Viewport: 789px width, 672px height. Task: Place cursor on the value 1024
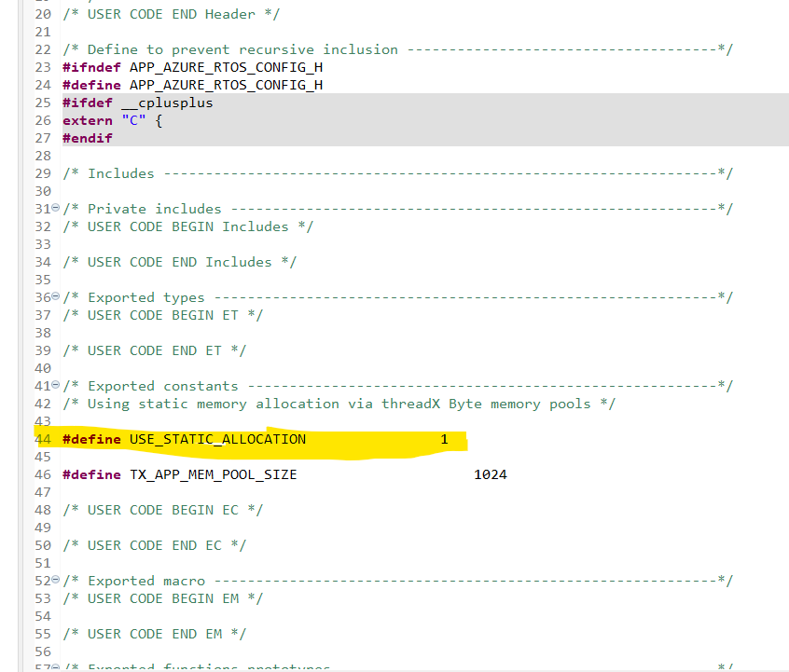click(x=488, y=473)
